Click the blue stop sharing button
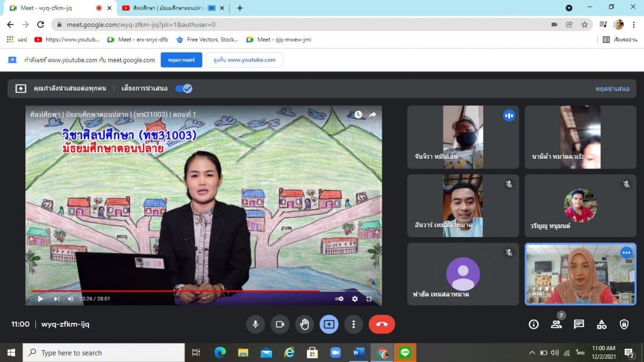 [181, 60]
